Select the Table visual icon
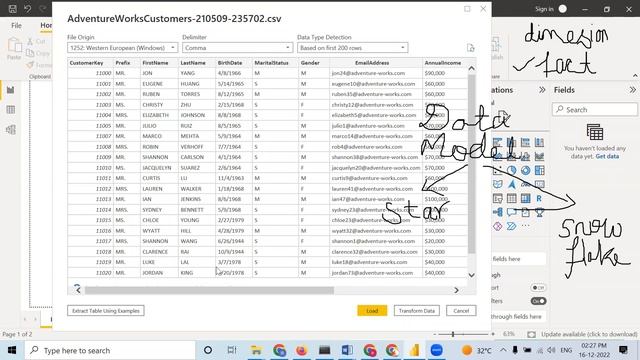The width and height of the screenshot is (640, 360). (x=511, y=198)
